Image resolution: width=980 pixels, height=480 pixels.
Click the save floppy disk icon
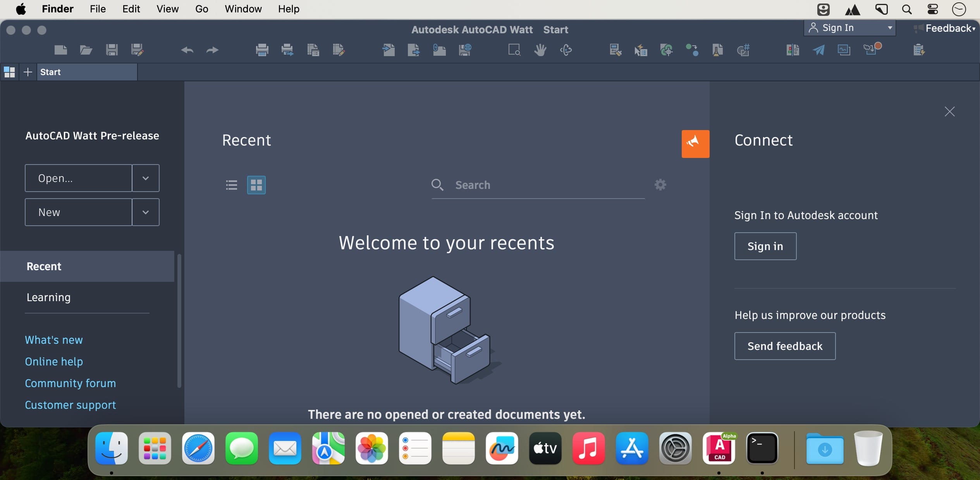coord(112,50)
